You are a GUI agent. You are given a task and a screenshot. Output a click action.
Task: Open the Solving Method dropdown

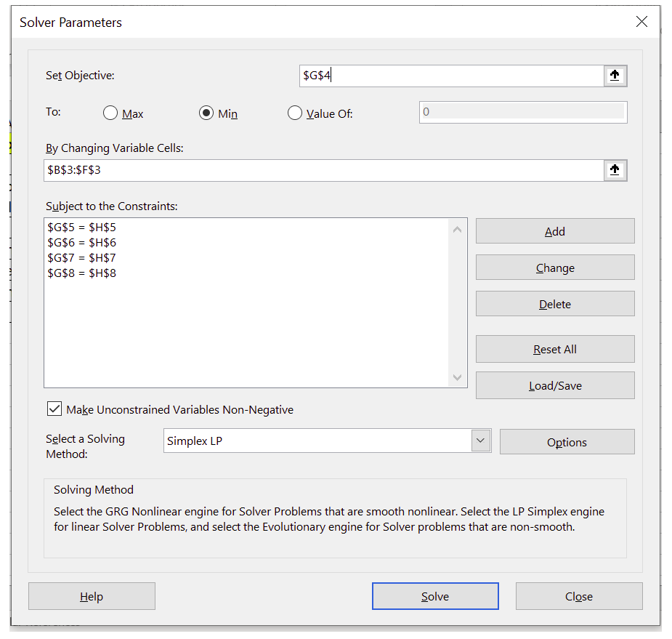pyautogui.click(x=480, y=441)
